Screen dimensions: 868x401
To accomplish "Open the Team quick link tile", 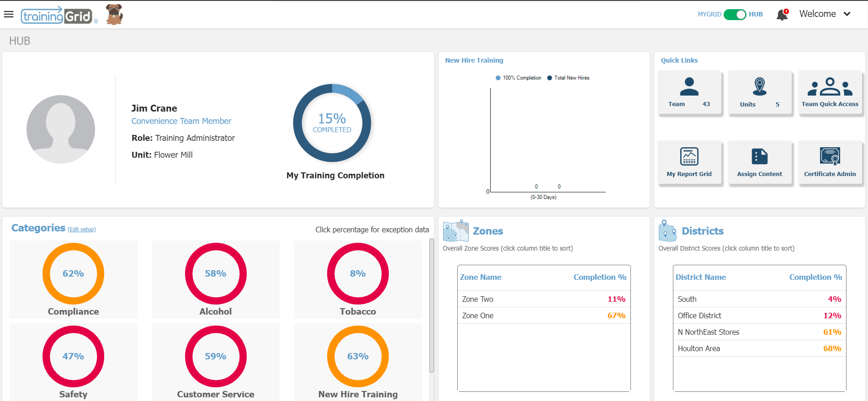I will (689, 93).
